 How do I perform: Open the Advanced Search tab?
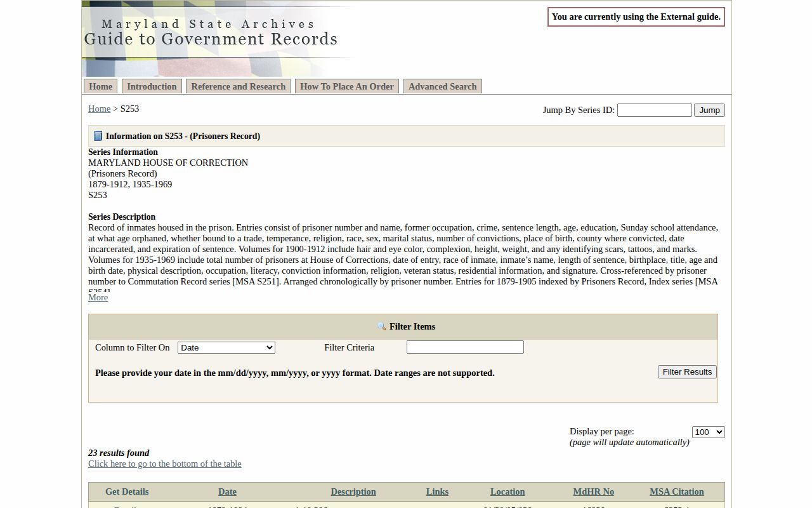[443, 86]
